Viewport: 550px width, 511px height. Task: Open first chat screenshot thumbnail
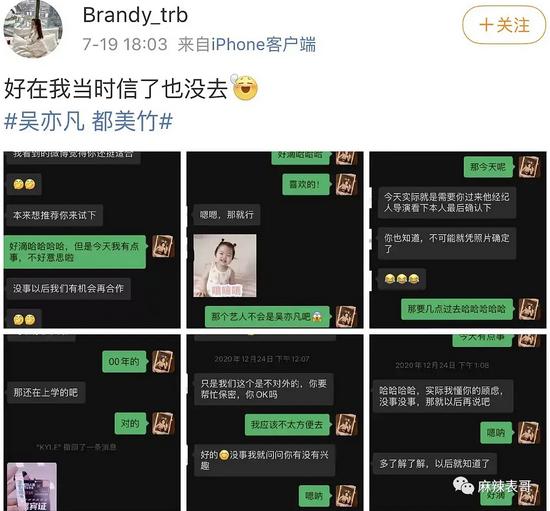92,240
